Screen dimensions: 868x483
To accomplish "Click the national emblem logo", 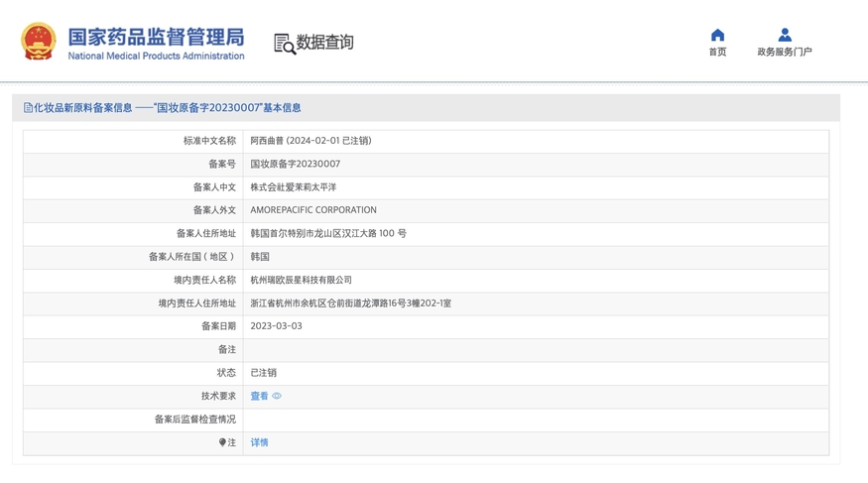I will 39,41.
